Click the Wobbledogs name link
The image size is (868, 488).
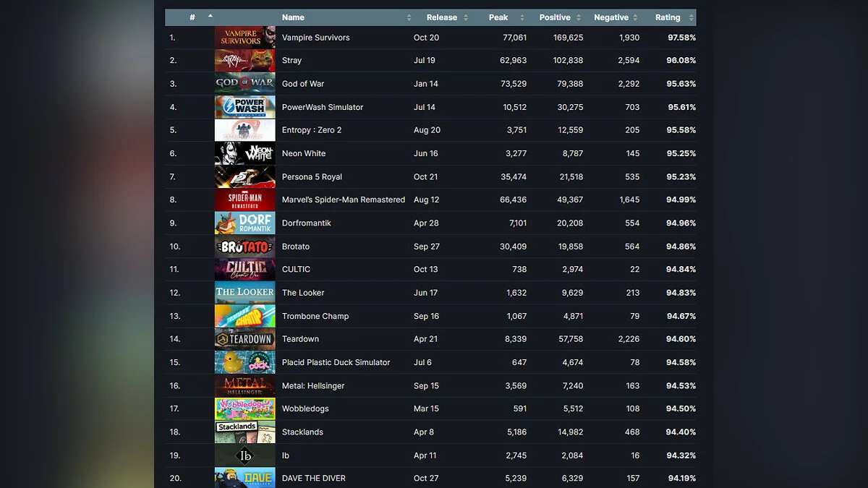click(305, 408)
